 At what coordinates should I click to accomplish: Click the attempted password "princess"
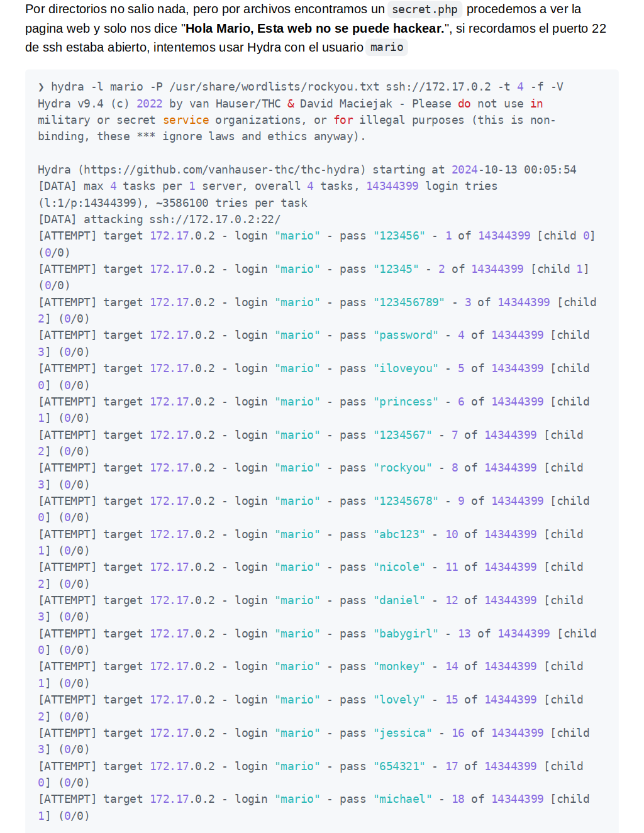pos(406,402)
